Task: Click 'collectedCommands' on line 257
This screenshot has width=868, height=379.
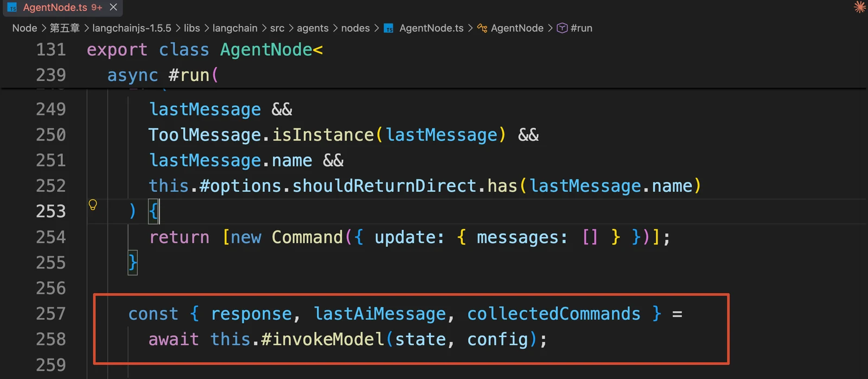Action: (554, 314)
